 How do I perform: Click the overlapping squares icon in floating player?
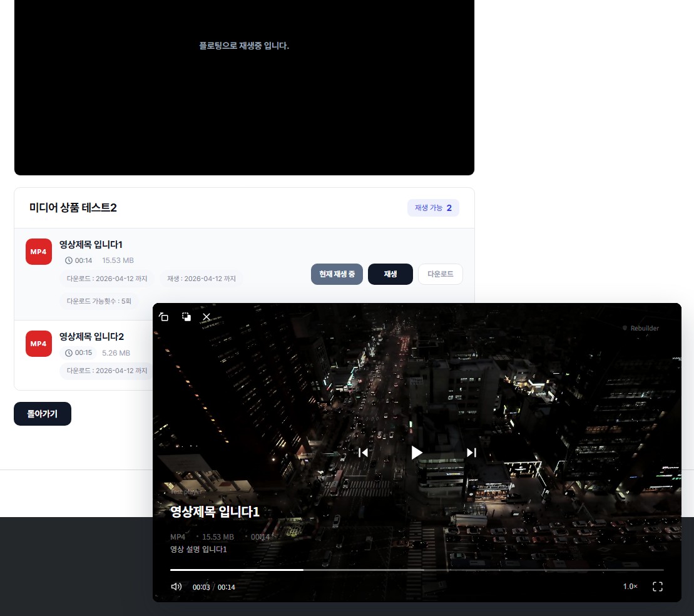tap(186, 317)
